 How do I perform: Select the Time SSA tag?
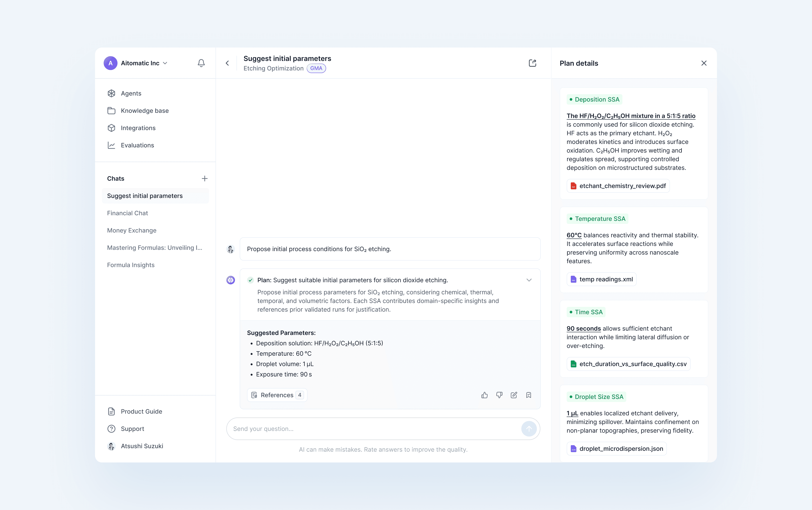click(586, 312)
